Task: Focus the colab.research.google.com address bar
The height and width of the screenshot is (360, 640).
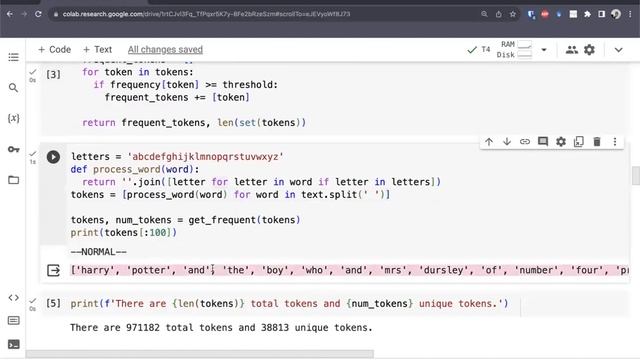Action: click(x=206, y=14)
